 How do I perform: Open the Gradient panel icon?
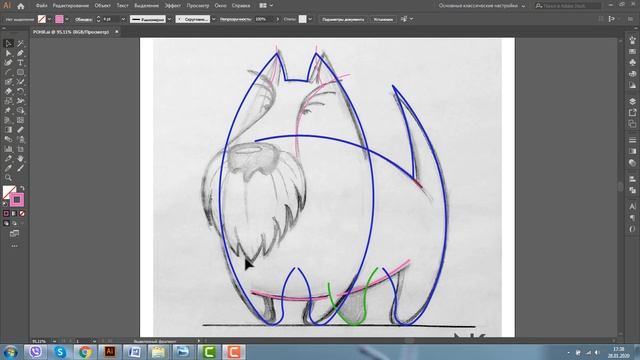click(x=632, y=151)
